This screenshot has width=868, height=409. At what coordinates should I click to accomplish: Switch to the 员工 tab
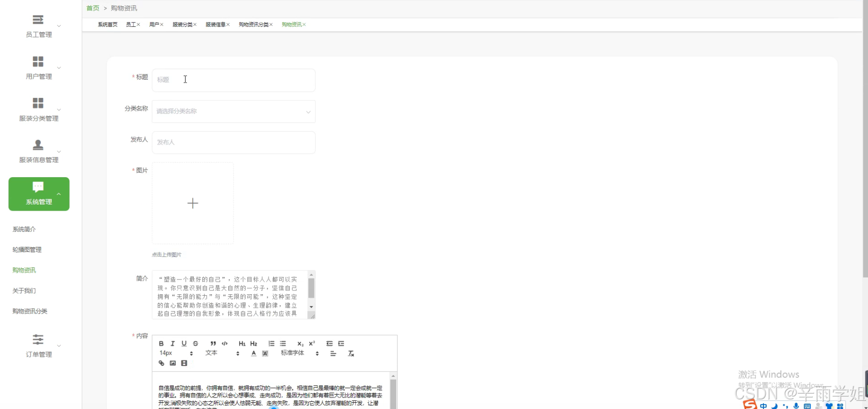pyautogui.click(x=130, y=24)
